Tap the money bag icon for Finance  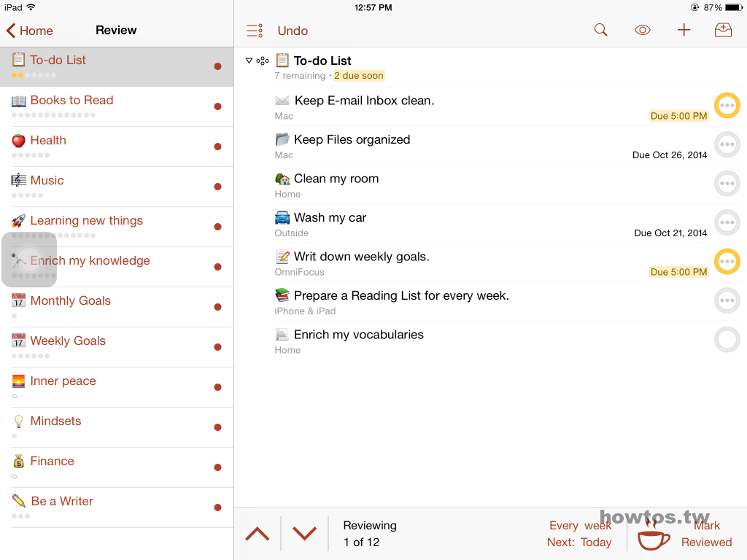point(18,461)
